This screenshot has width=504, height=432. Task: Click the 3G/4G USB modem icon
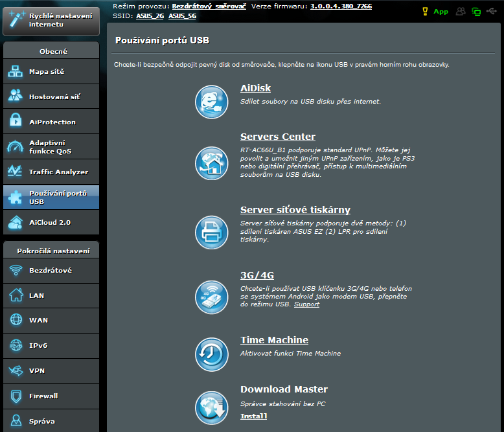(x=212, y=295)
